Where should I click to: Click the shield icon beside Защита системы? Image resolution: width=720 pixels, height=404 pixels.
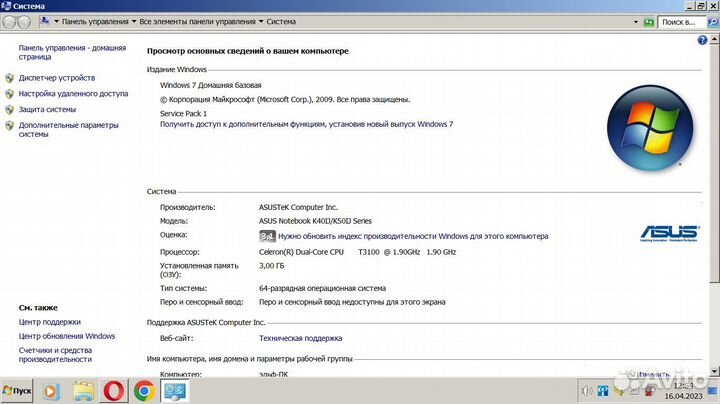click(10, 110)
